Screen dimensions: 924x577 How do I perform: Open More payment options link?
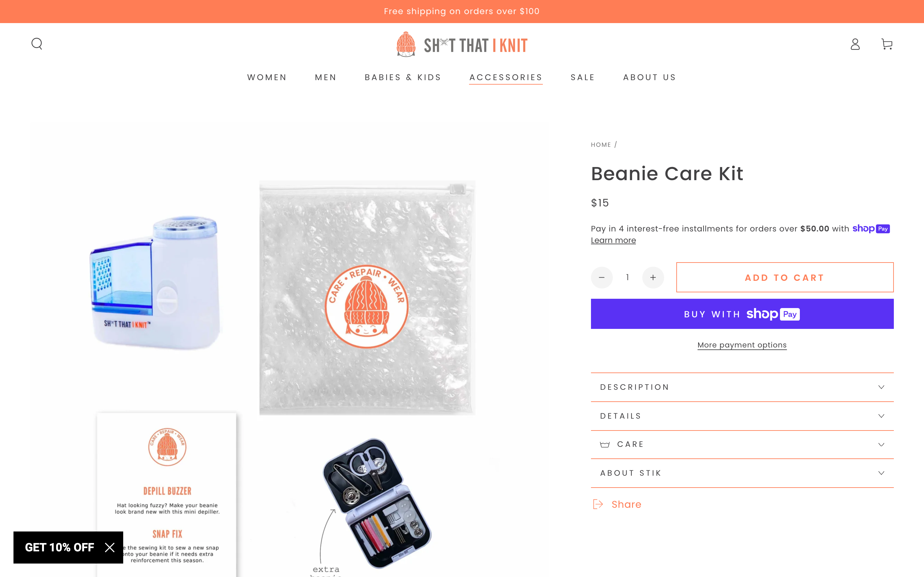742,345
